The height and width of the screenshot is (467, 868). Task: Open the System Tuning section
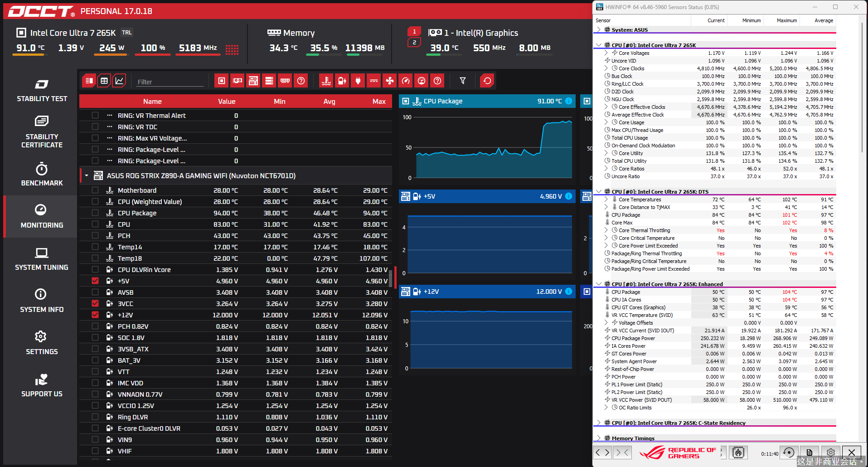[x=42, y=259]
